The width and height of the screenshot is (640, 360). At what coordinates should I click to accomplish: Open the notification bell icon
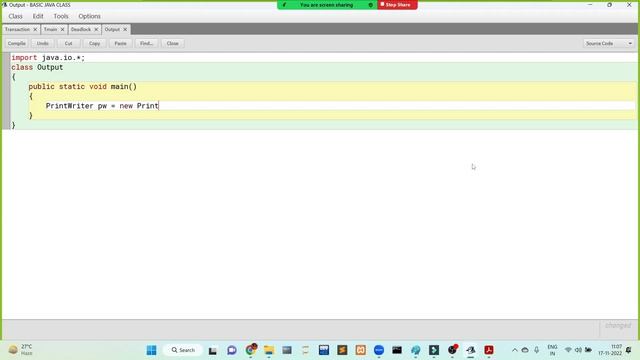pyautogui.click(x=629, y=350)
